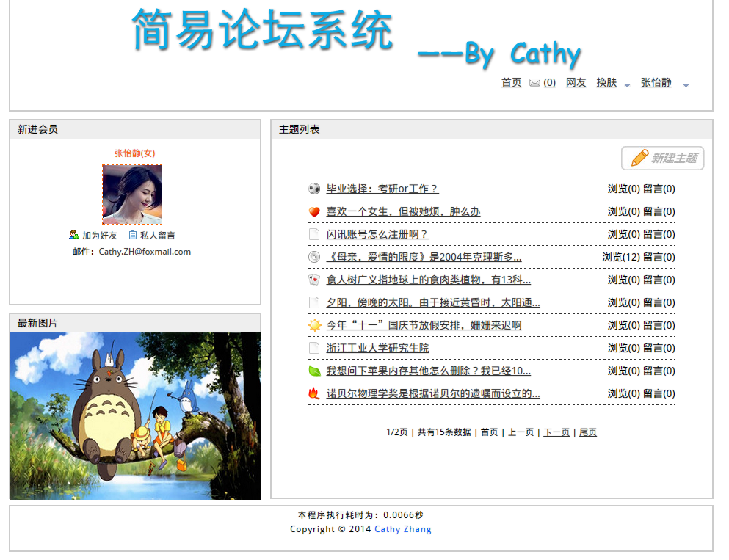Image resolution: width=729 pixels, height=560 pixels.
Task: Click the private message note icon
Action: [x=132, y=235]
